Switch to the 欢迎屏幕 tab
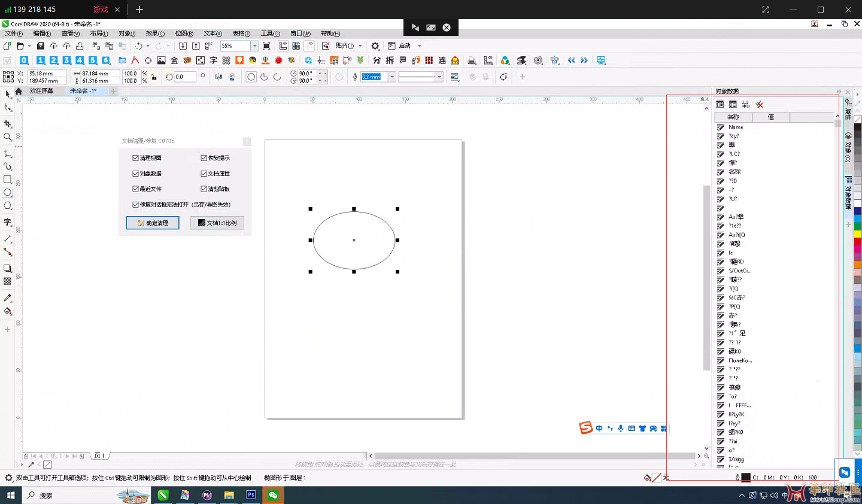Image resolution: width=862 pixels, height=504 pixels. [41, 91]
